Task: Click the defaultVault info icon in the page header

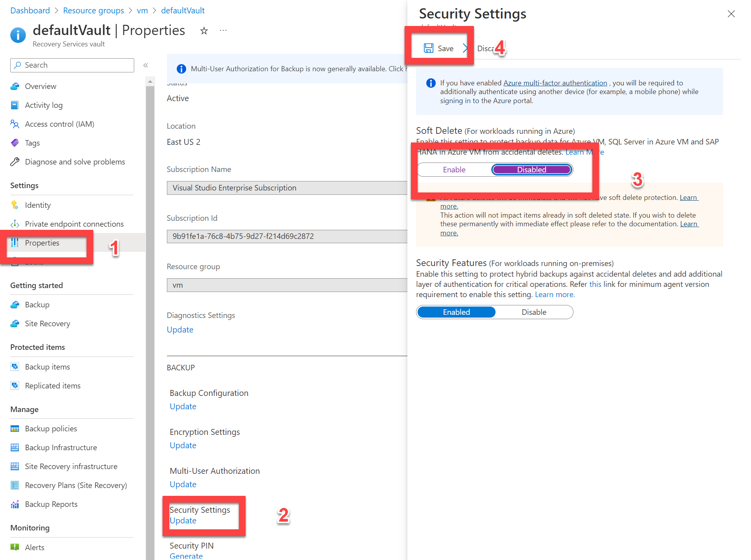Action: click(18, 35)
